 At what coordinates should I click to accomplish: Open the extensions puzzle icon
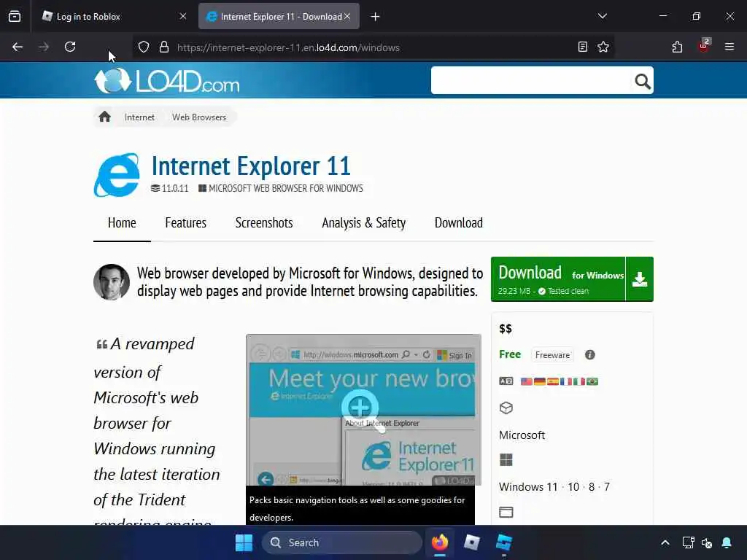coord(677,47)
